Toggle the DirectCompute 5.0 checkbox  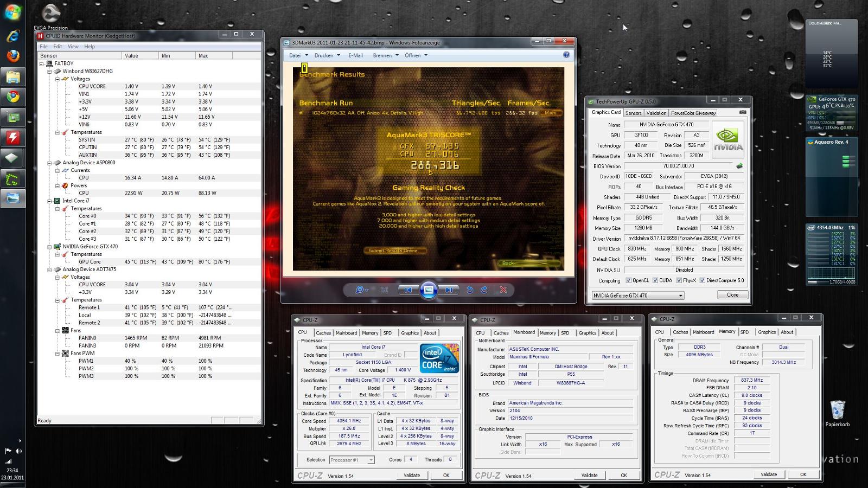tap(703, 280)
